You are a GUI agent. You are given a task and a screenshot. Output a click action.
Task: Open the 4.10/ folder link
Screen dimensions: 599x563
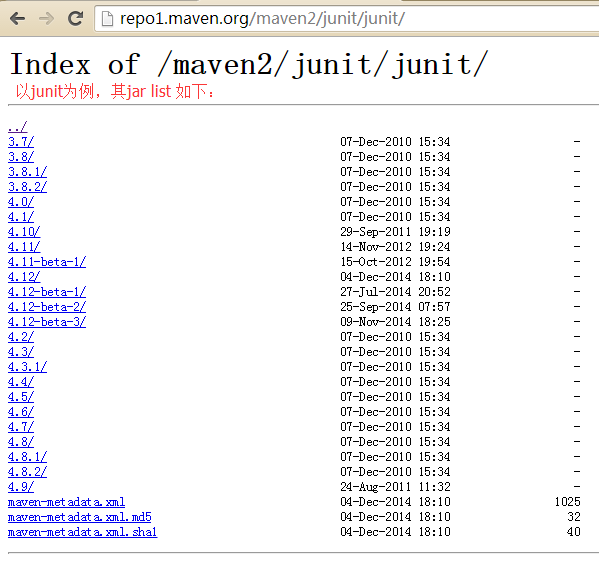[24, 231]
